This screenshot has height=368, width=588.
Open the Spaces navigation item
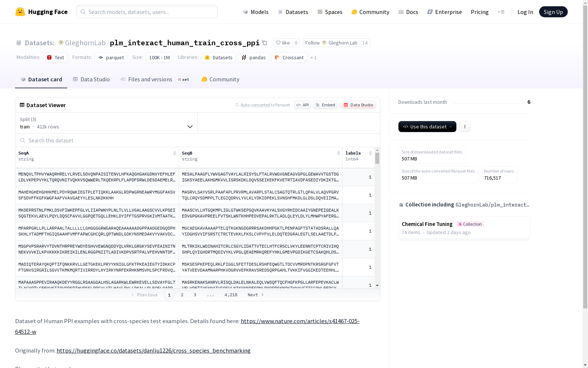(330, 12)
